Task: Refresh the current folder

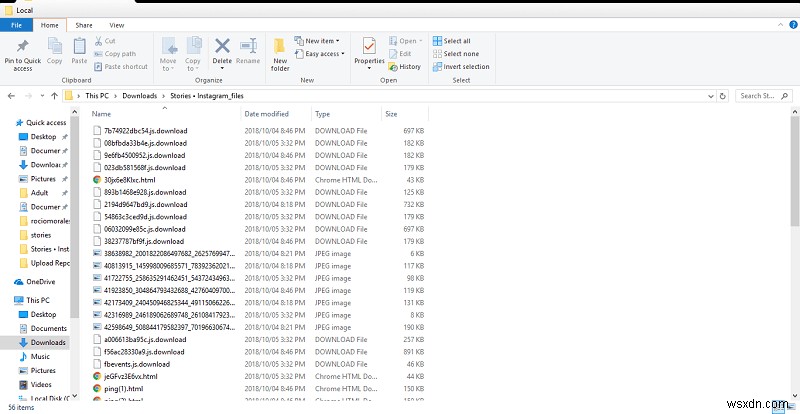Action: 722,95
